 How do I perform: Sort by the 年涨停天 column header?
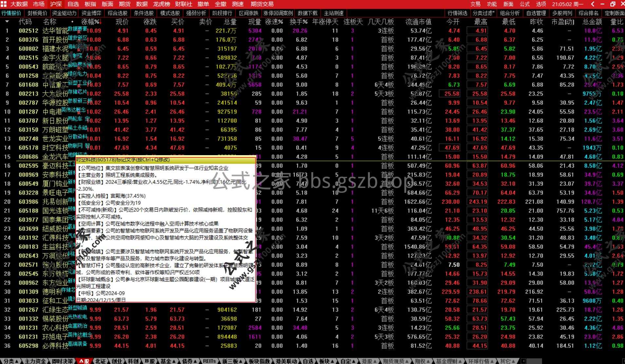[x=325, y=22]
